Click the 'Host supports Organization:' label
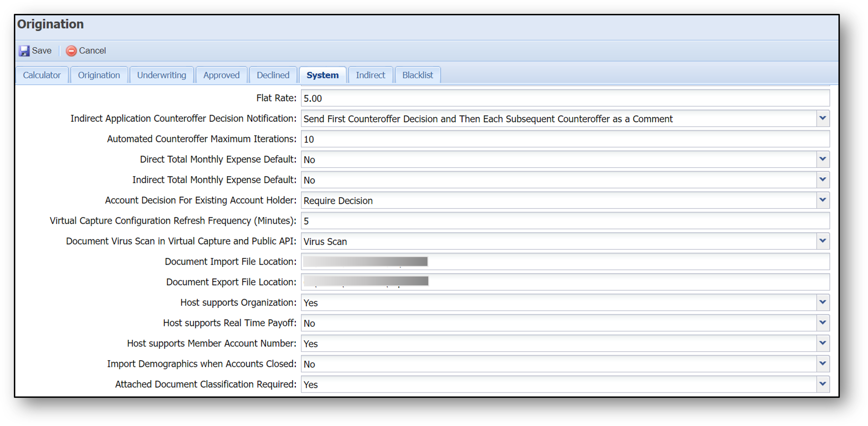 click(238, 303)
